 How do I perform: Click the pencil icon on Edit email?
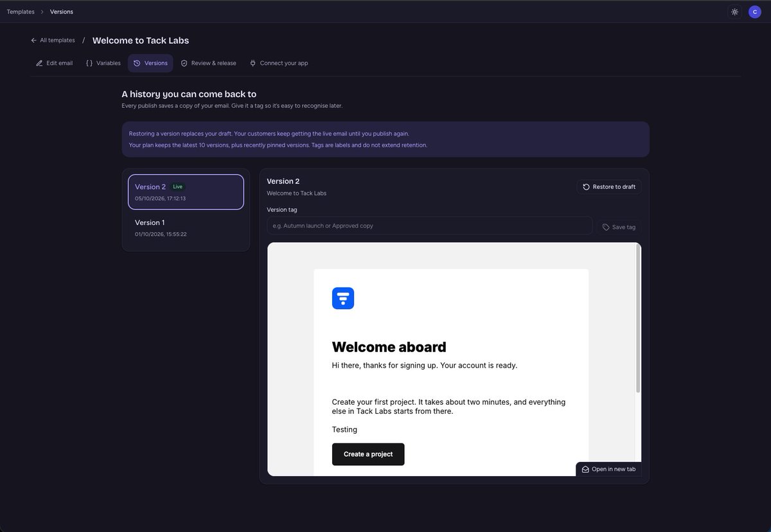(x=39, y=64)
